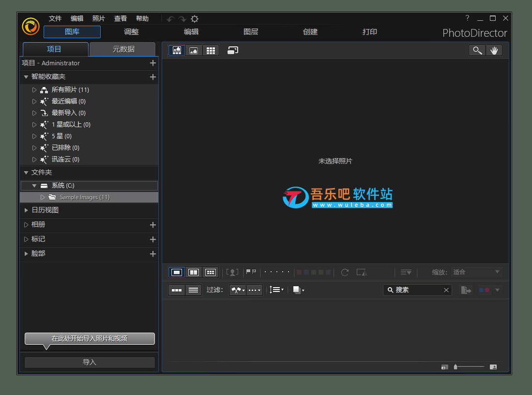Viewport: 532px width, 395px height.
Task: Open flag filter dropdown
Action: point(238,290)
